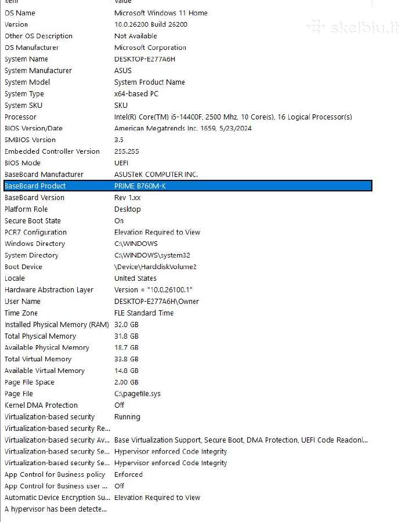Select A hypervisor has been detected row

click(x=188, y=509)
